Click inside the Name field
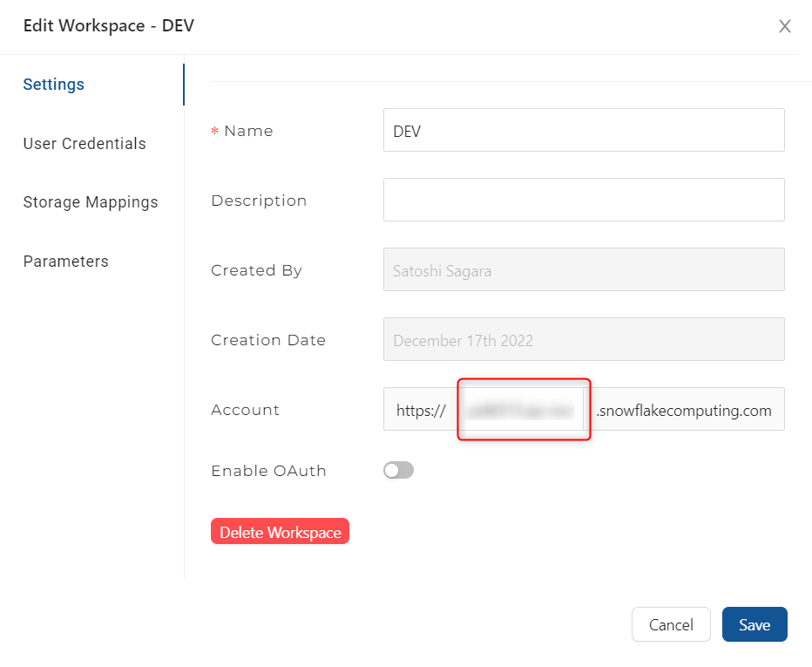This screenshot has height=667, width=812. (584, 130)
